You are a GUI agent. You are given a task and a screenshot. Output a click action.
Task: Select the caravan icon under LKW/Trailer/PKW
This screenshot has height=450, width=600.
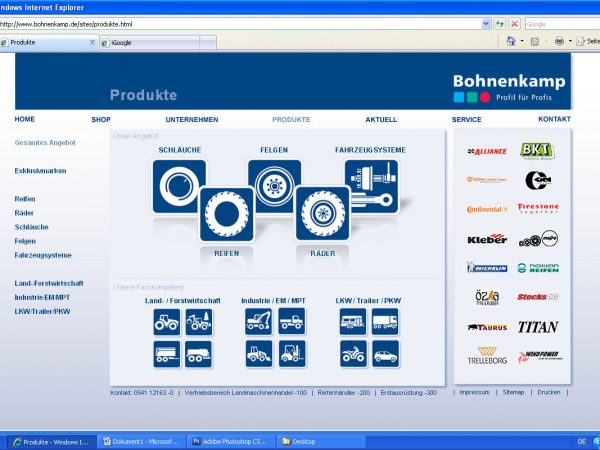coord(353,322)
